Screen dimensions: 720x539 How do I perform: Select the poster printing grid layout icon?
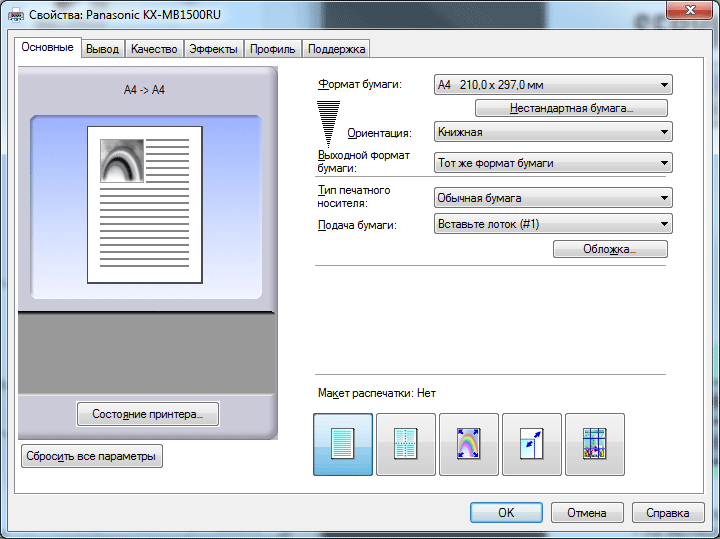click(595, 444)
